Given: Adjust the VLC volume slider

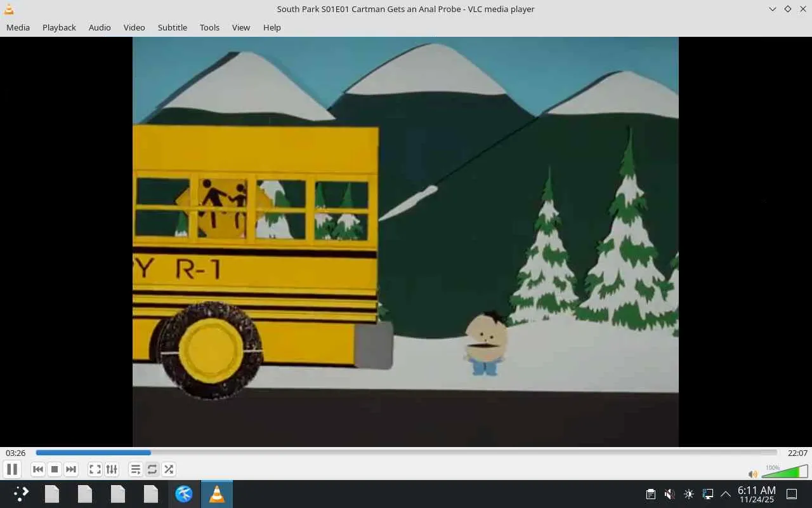Looking at the screenshot, I should pyautogui.click(x=785, y=471).
